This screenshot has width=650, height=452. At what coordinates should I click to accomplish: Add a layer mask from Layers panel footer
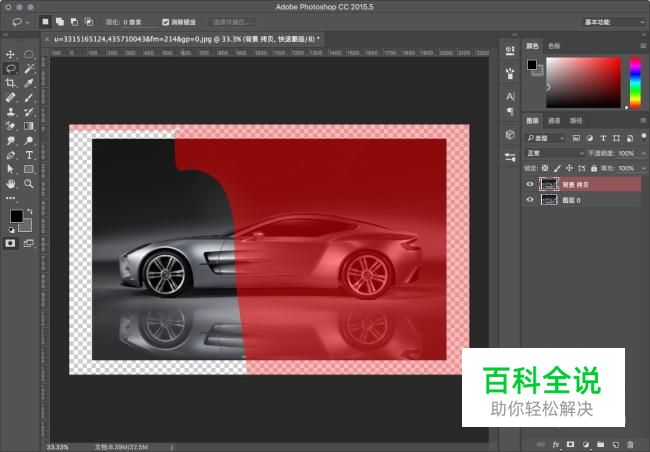(x=570, y=443)
